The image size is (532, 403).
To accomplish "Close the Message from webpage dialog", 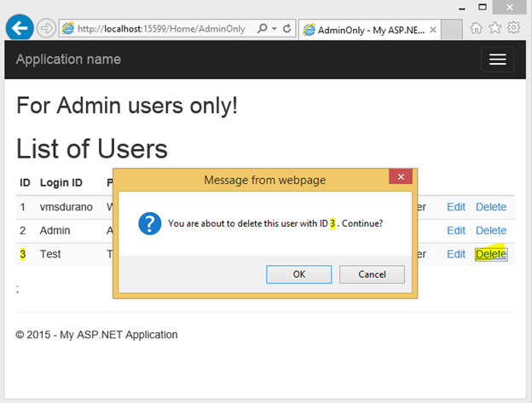I will pos(401,177).
